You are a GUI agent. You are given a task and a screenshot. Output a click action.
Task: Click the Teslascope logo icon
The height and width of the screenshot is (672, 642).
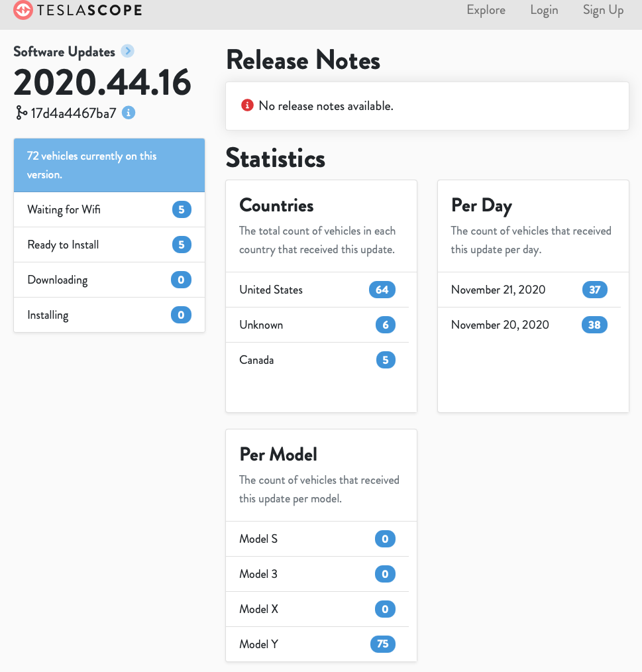(x=23, y=10)
